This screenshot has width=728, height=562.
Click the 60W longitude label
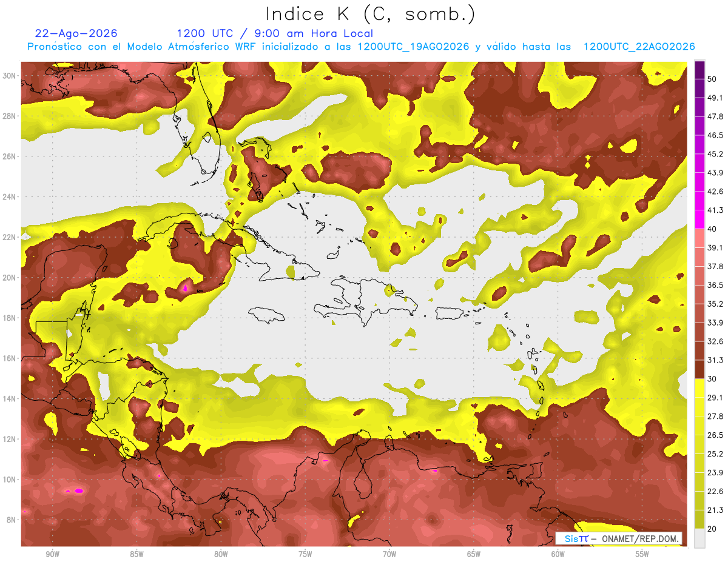point(558,554)
